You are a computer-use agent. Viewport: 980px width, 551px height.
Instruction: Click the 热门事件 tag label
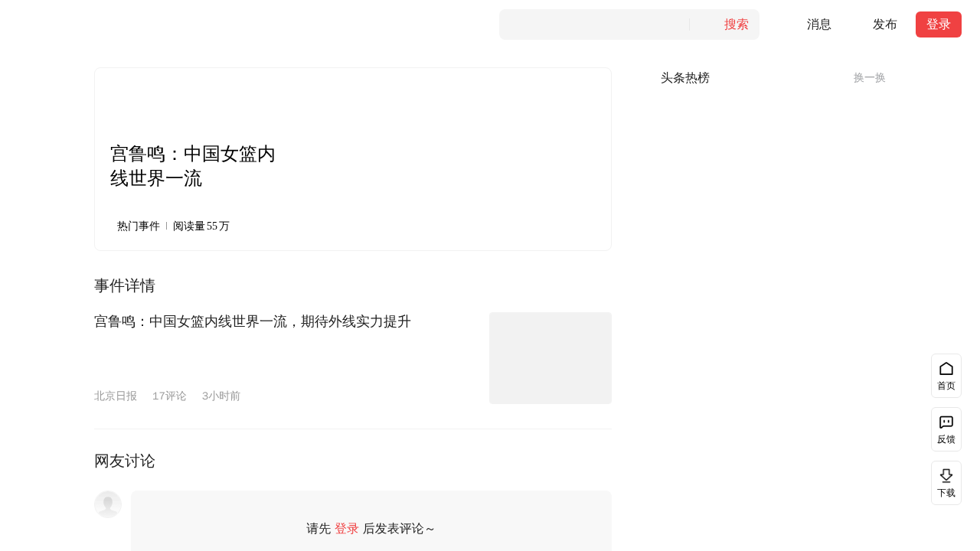tap(138, 226)
